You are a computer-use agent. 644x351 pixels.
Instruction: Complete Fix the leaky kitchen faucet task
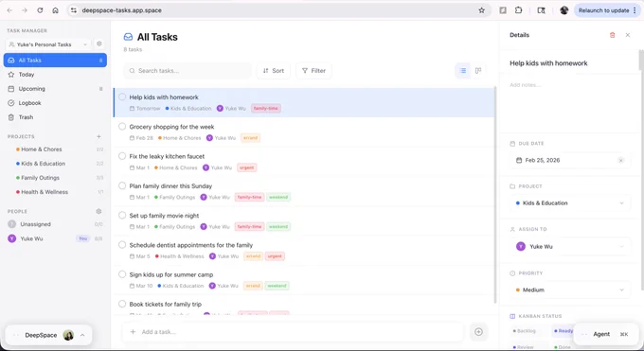(122, 156)
